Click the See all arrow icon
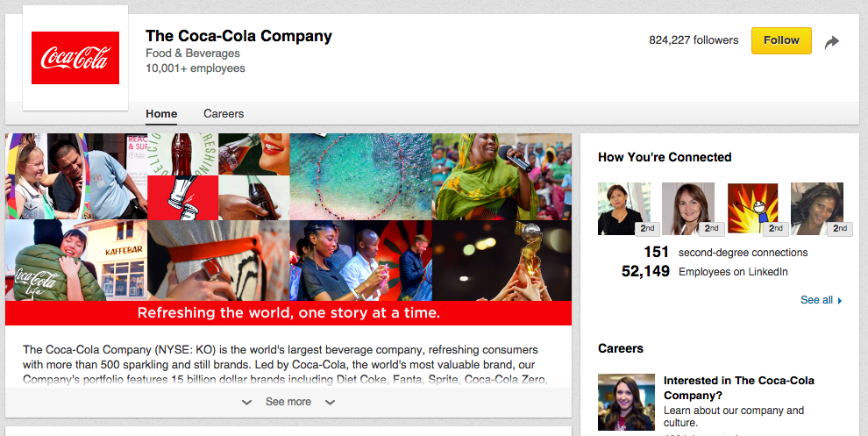This screenshot has height=436, width=868. click(840, 301)
